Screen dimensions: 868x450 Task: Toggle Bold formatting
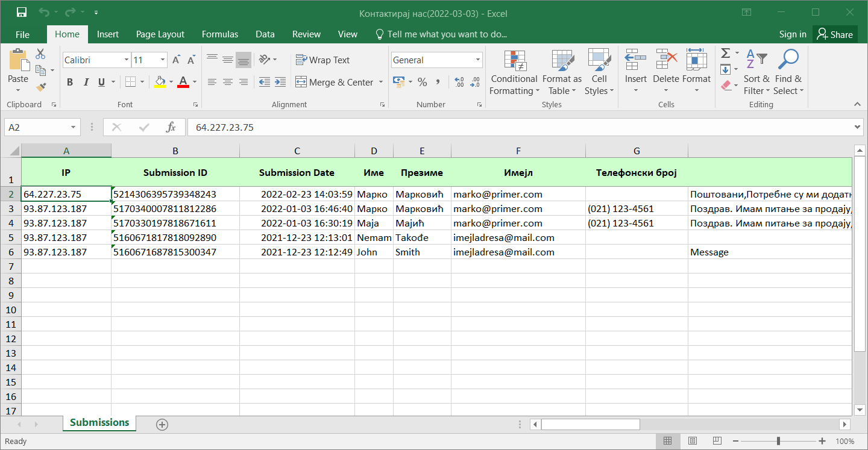[70, 83]
